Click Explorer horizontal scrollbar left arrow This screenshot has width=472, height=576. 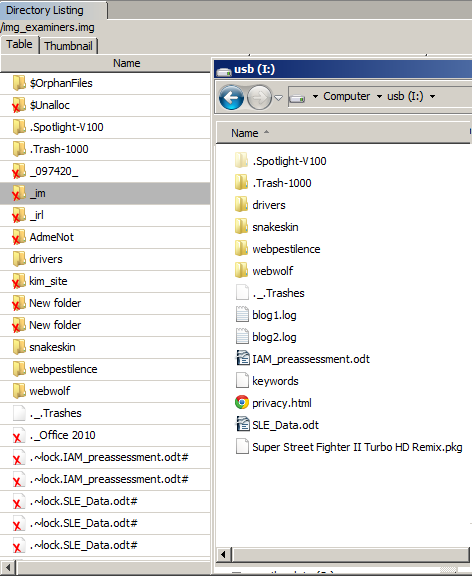coord(223,554)
